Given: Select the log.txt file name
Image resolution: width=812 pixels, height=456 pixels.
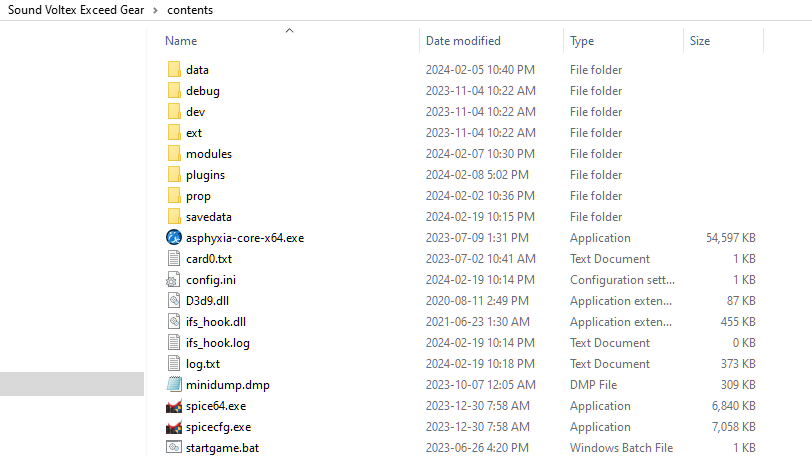Looking at the screenshot, I should (x=203, y=364).
